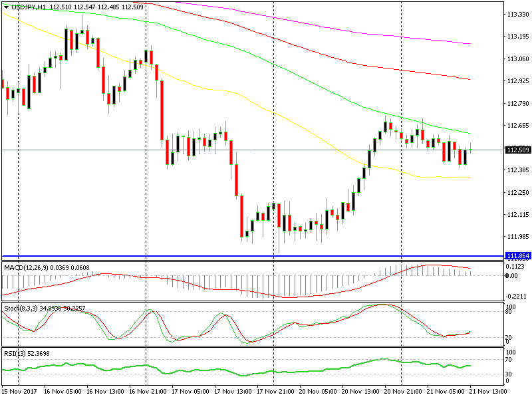Click the 21 Nov 05:00 time label

pos(446,391)
